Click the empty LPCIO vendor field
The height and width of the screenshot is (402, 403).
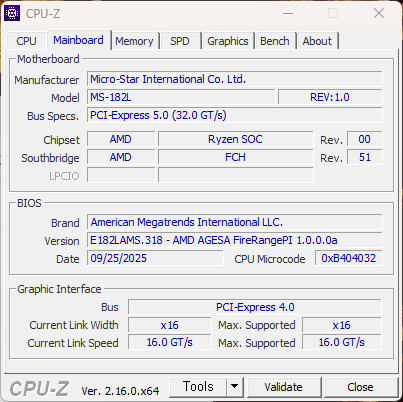[121, 175]
